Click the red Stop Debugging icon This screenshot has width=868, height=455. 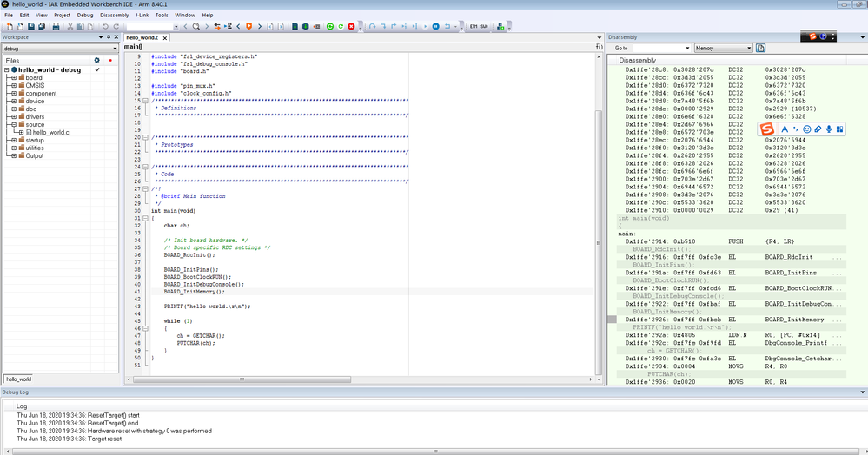[x=350, y=27]
